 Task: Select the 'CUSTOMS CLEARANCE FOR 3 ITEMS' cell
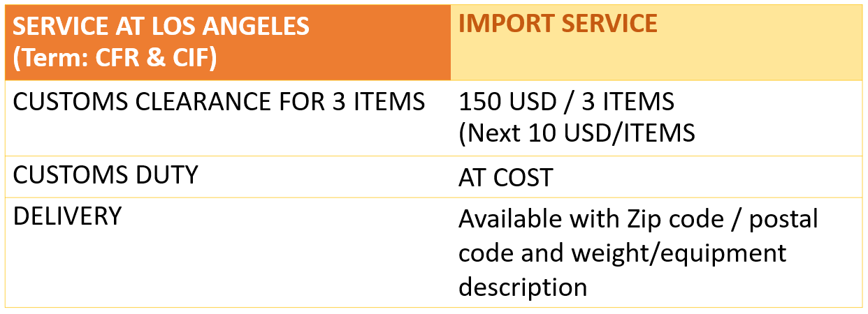pyautogui.click(x=219, y=102)
